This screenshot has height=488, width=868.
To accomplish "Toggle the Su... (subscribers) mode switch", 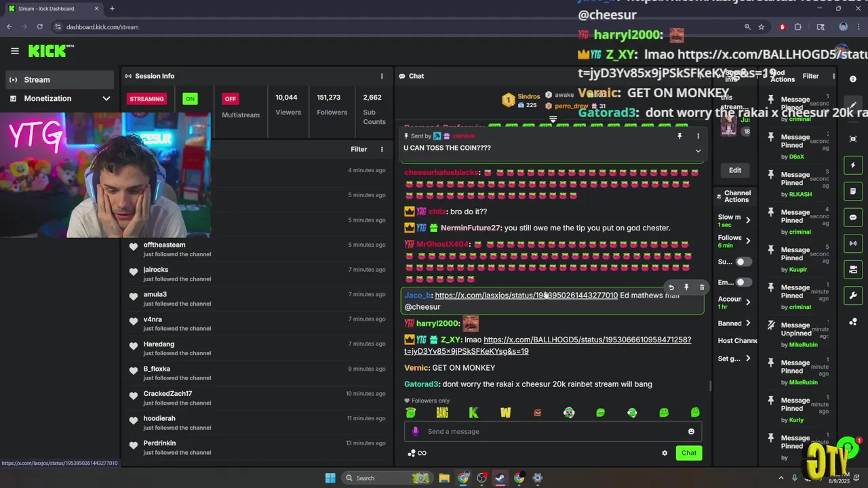I will point(744,262).
